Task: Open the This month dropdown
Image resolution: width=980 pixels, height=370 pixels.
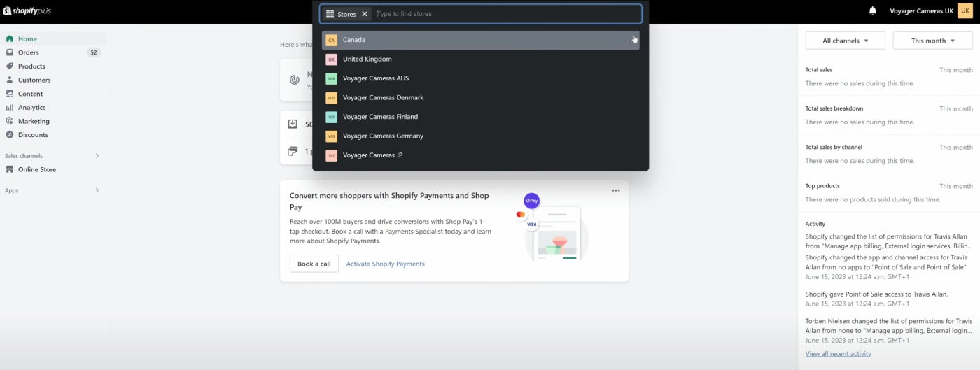Action: pos(932,41)
